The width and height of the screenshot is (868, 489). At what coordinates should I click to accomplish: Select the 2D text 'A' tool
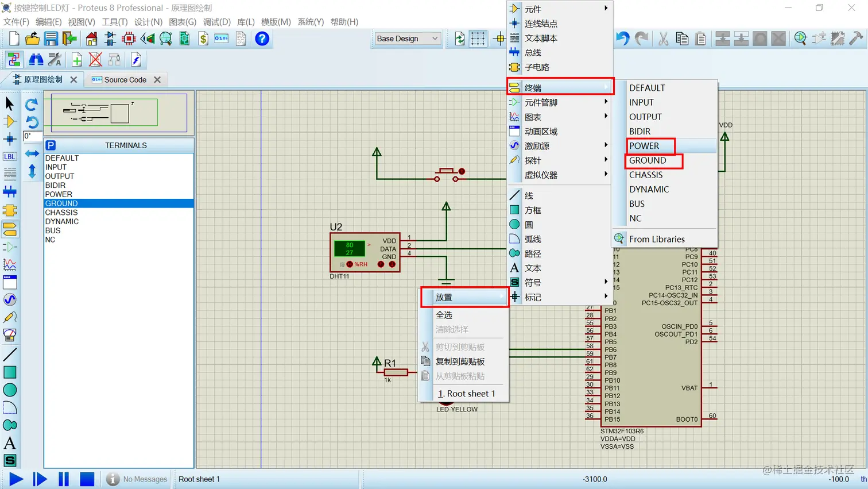point(10,443)
